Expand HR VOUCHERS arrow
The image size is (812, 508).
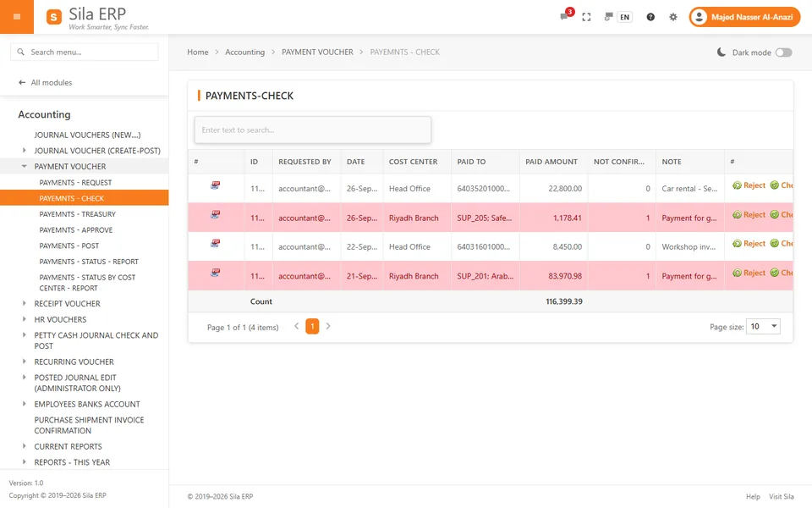(x=24, y=319)
